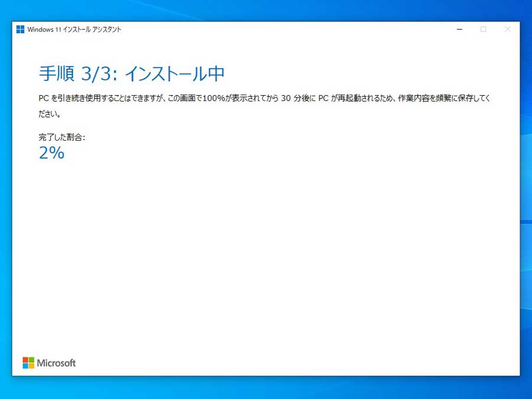Click the greyed-out close button

507,30
